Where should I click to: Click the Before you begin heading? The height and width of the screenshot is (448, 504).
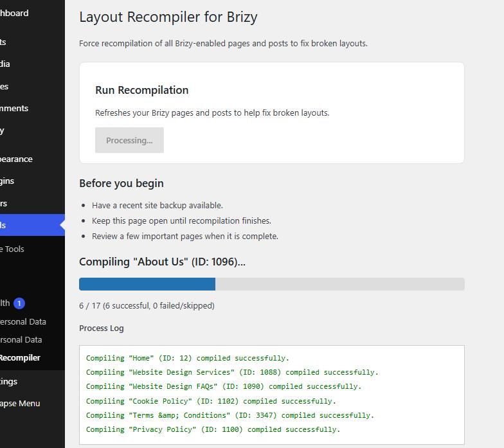click(121, 183)
